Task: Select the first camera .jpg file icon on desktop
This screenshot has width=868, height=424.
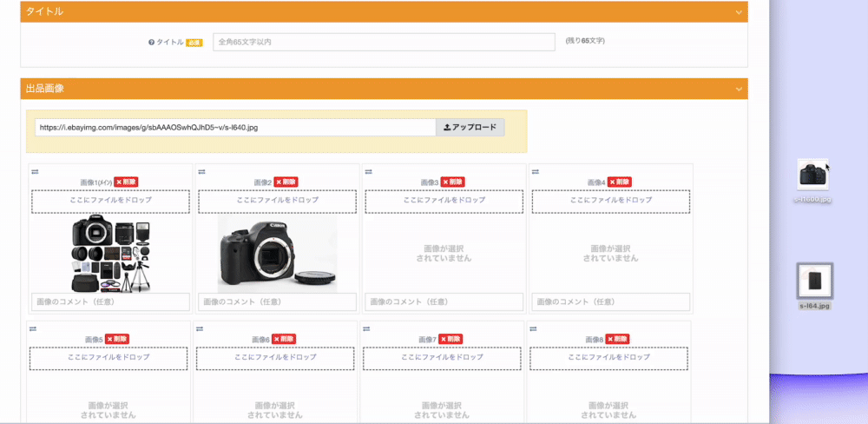Action: [813, 176]
